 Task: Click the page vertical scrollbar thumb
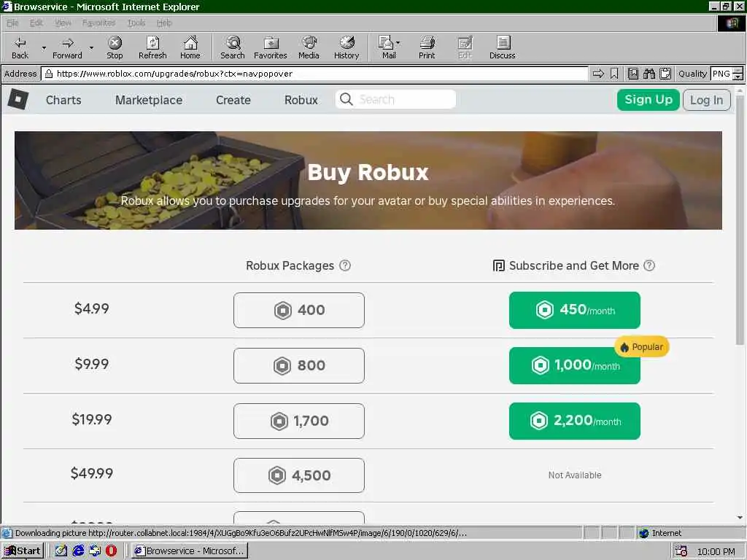click(x=740, y=220)
